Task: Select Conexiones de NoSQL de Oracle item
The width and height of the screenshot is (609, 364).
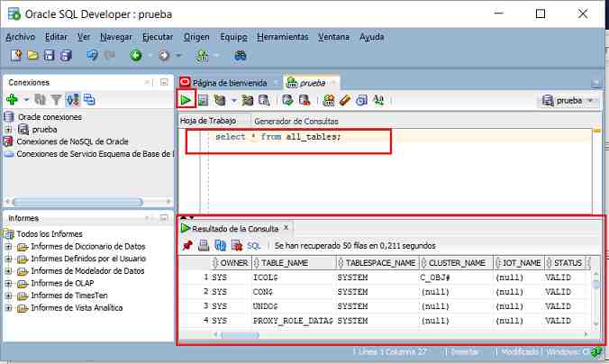Action: pos(72,141)
